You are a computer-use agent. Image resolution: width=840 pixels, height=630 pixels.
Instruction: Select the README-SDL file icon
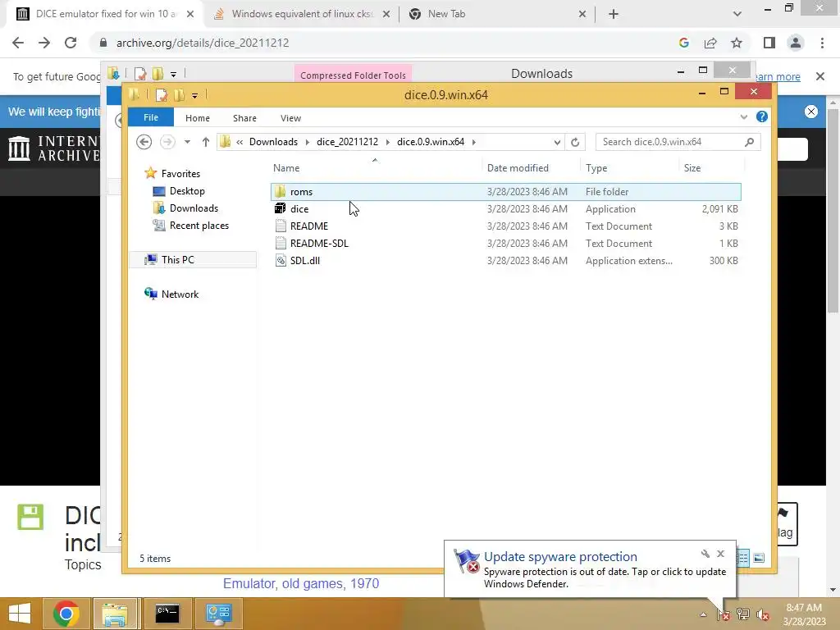point(281,243)
